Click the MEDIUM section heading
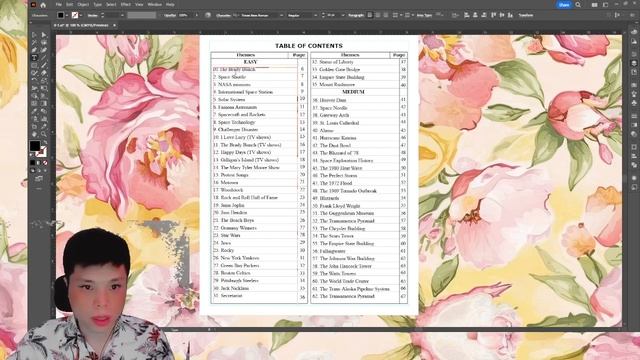Screen dimensions: 640x360 coord(353,92)
